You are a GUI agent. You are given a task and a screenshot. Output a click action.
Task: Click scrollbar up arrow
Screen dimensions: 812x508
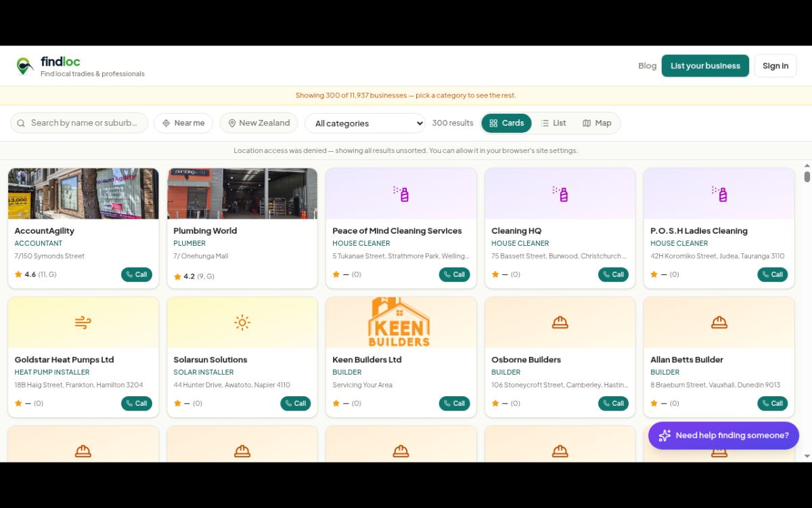[x=807, y=165]
